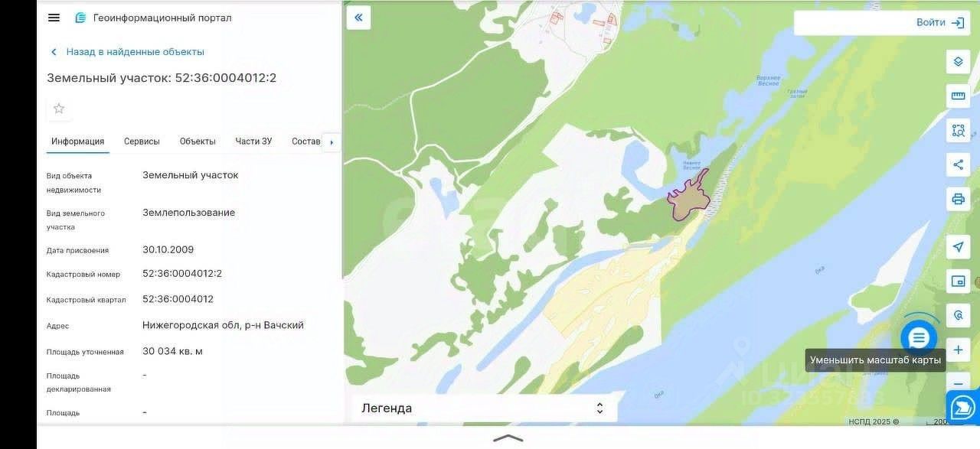
Task: Click the Землепользование value
Action: (x=188, y=213)
